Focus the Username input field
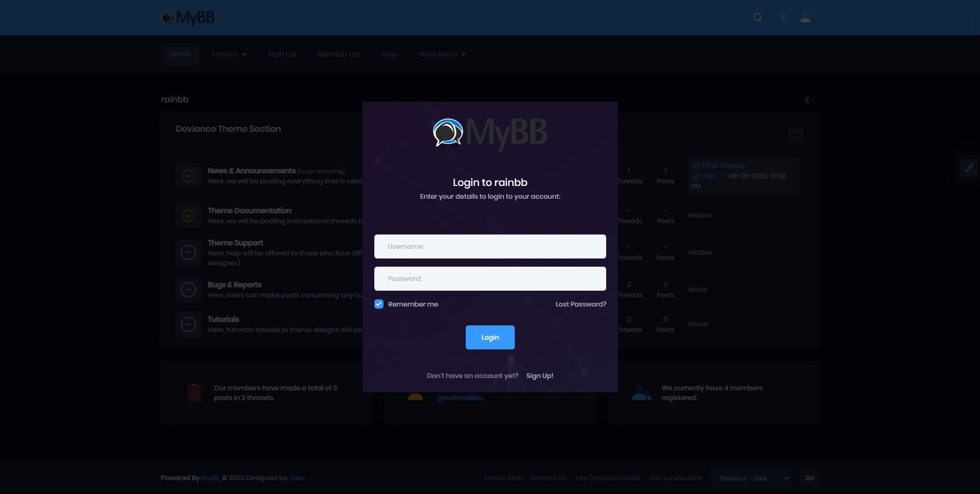 tap(490, 246)
